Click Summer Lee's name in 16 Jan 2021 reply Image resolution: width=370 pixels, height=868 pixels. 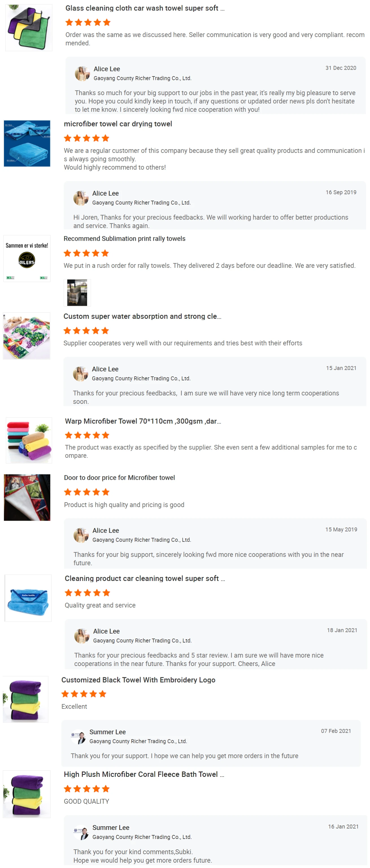tap(111, 827)
